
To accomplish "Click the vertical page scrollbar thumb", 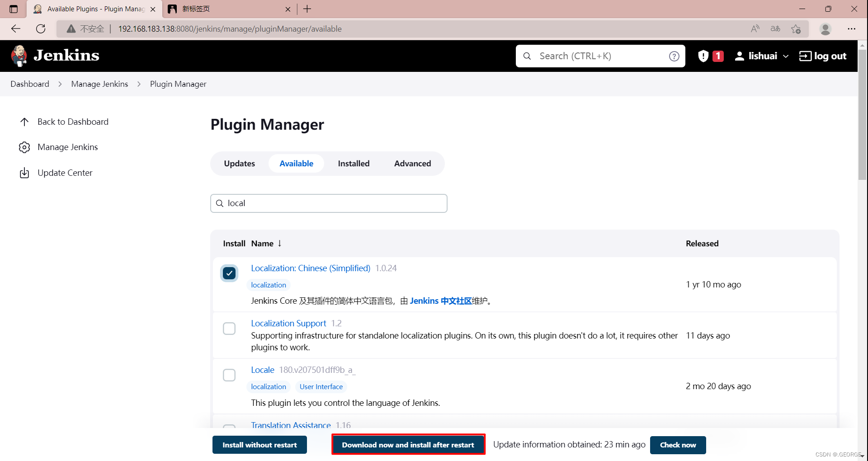I will 863,115.
